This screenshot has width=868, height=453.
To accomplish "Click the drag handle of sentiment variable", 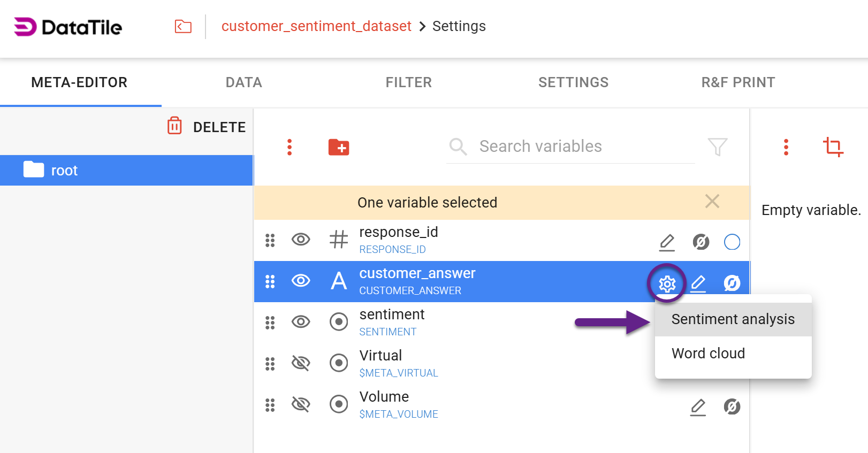I will 270,323.
